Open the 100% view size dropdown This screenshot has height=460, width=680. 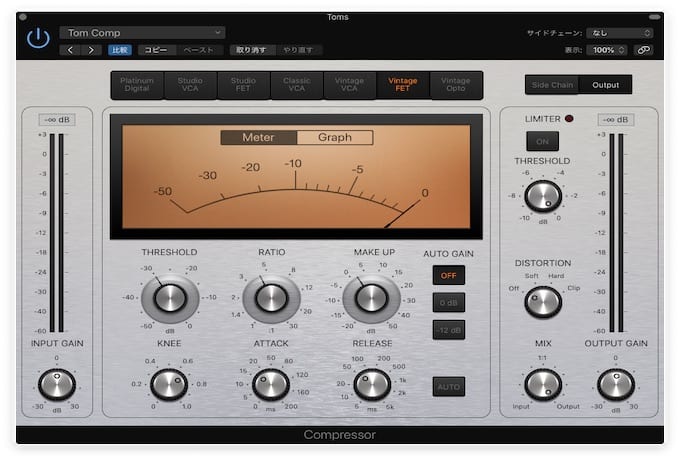point(607,49)
